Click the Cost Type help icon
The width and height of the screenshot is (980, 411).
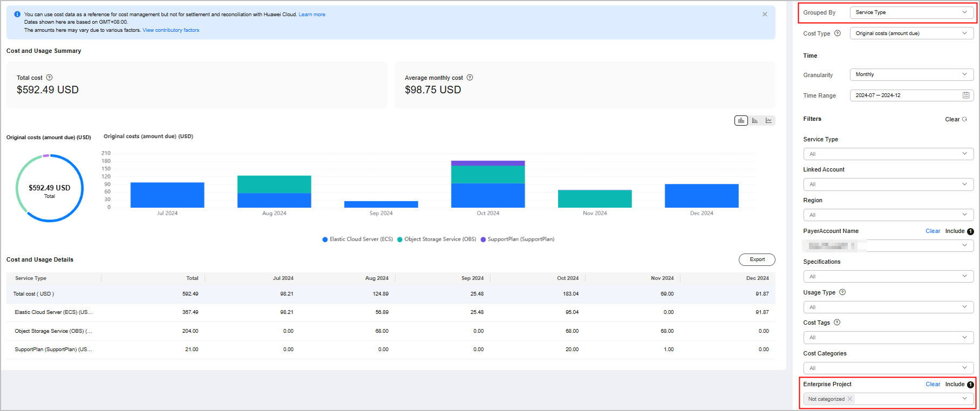(x=838, y=33)
